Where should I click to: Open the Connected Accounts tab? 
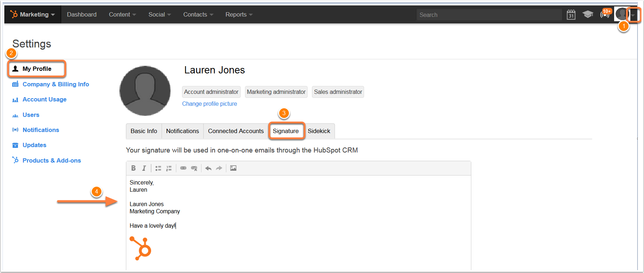click(x=236, y=131)
